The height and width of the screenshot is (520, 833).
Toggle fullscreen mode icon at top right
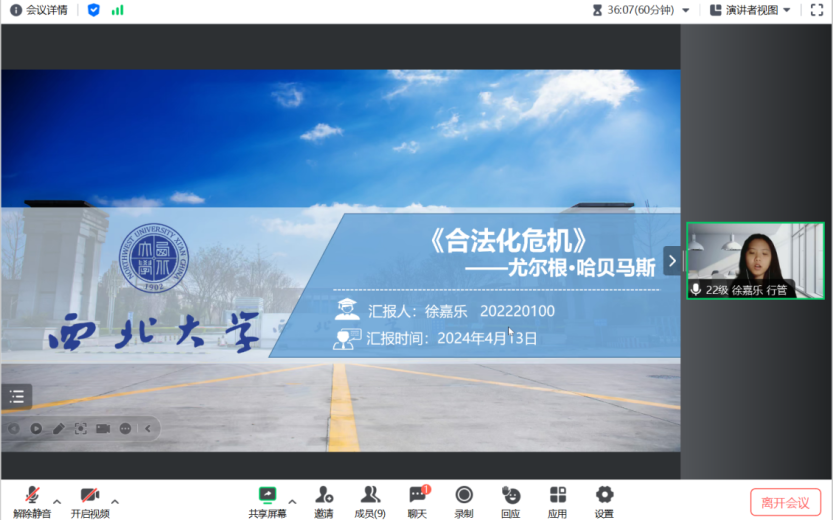pos(817,10)
